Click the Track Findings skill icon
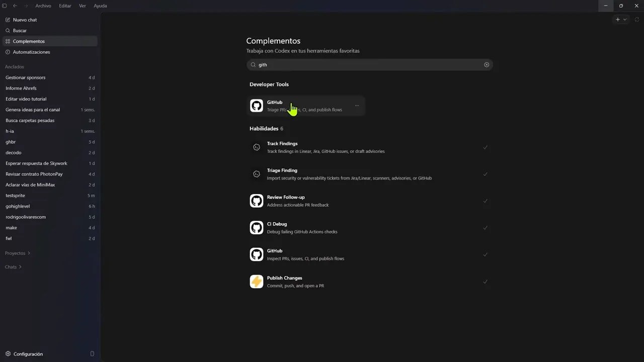This screenshot has height=362, width=644. point(257,147)
